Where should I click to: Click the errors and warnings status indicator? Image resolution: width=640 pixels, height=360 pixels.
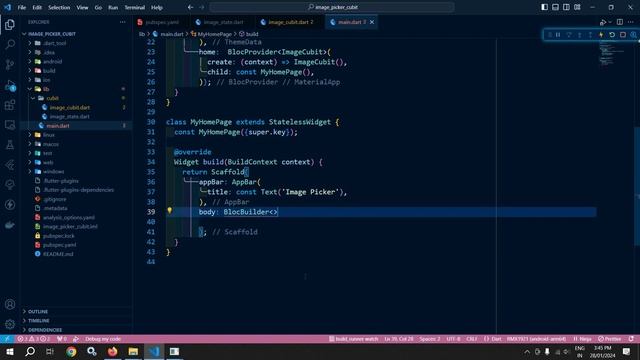(x=33, y=339)
